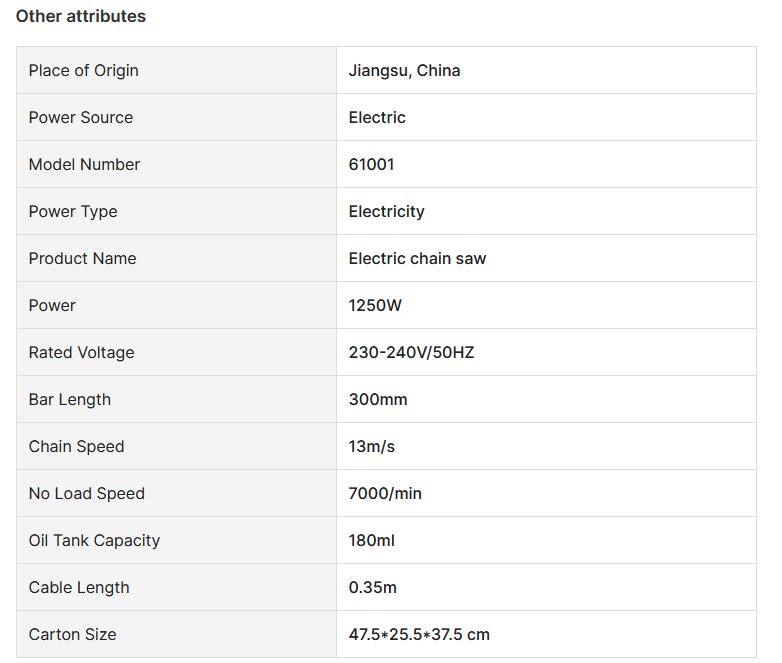Click the "Product Name" label
The height and width of the screenshot is (663, 782).
[82, 258]
